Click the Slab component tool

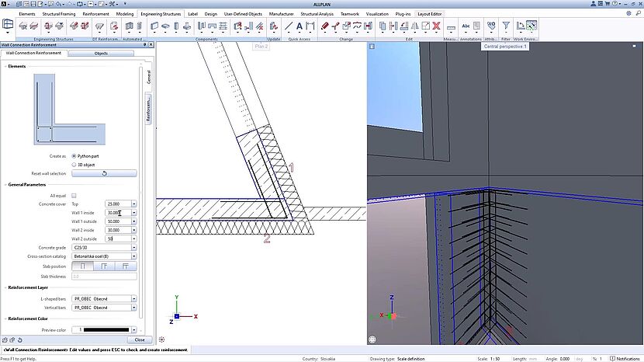165,26
